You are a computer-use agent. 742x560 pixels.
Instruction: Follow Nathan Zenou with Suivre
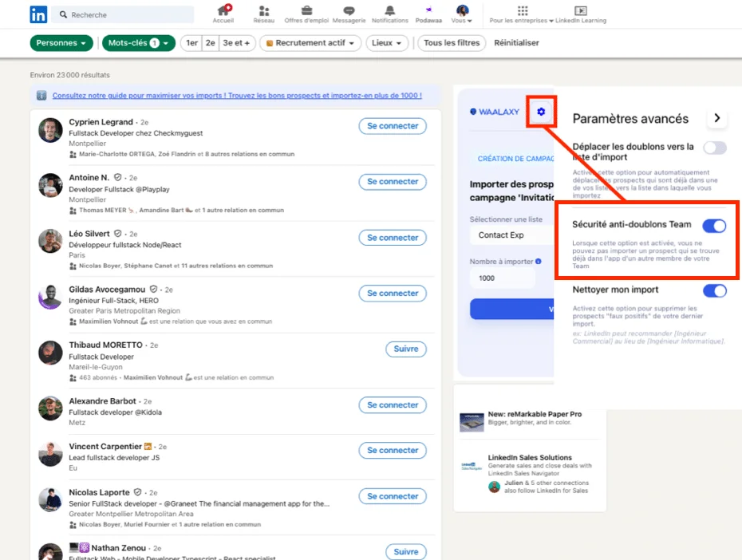click(406, 551)
